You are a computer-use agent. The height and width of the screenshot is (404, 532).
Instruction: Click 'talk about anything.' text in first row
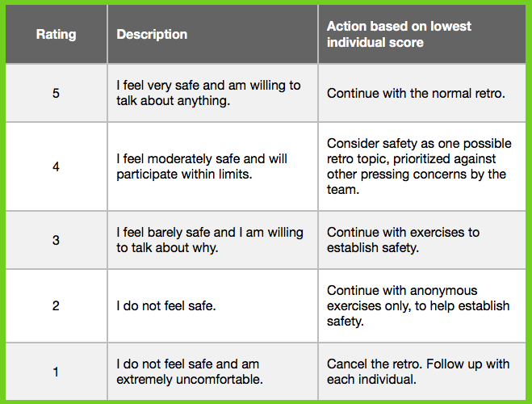174,101
